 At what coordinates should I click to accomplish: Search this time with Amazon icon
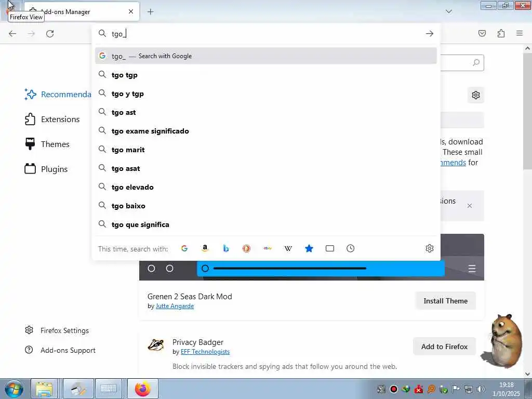205,248
